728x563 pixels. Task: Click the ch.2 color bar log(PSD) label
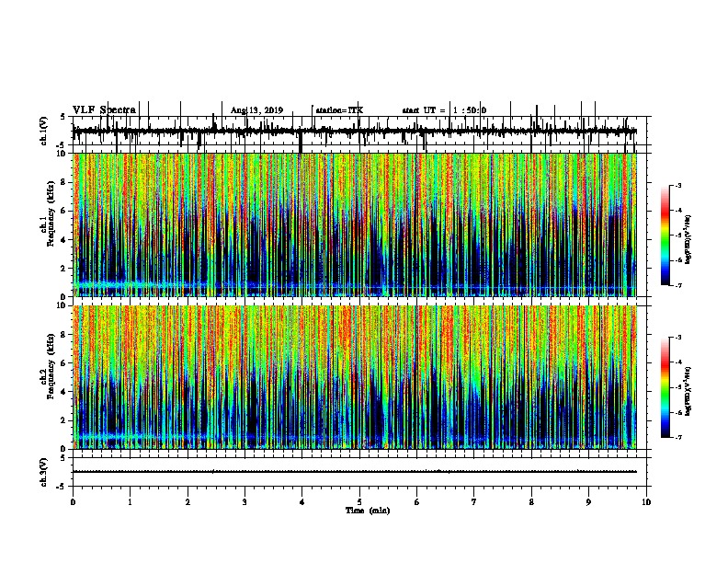(x=688, y=392)
